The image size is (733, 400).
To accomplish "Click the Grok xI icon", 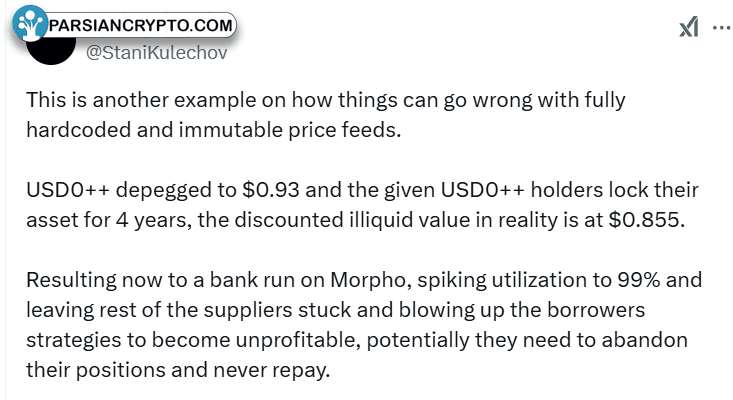I will 689,27.
